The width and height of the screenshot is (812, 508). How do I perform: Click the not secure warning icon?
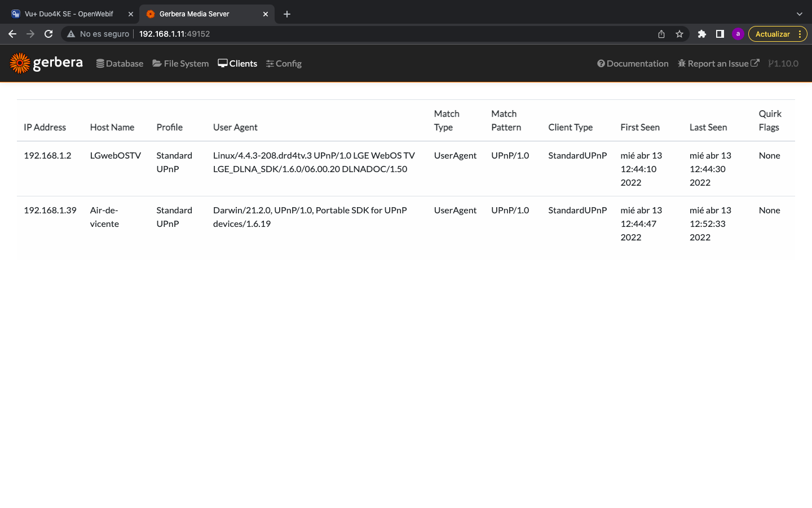(x=71, y=34)
